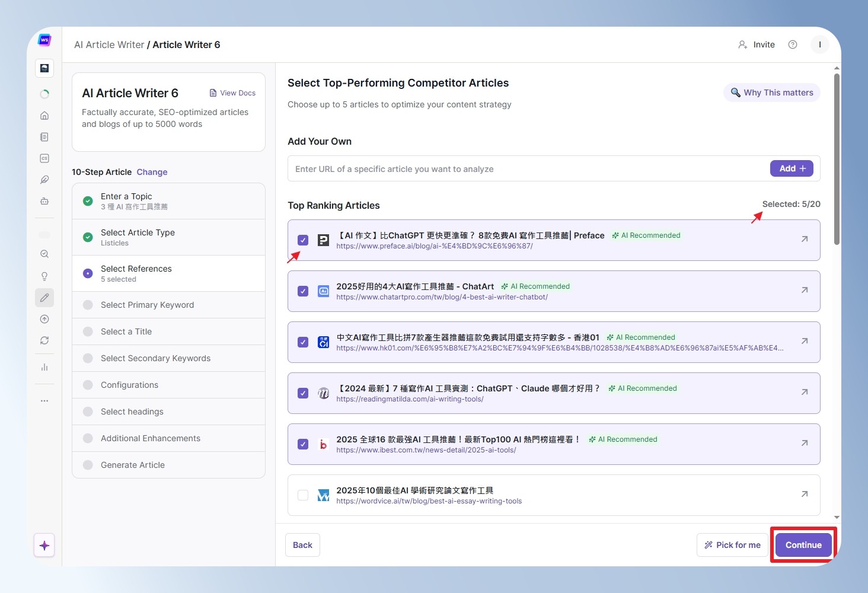Viewport: 868px width, 593px height.
Task: Uncheck the readingmatilda article checkbox
Action: coord(303,393)
